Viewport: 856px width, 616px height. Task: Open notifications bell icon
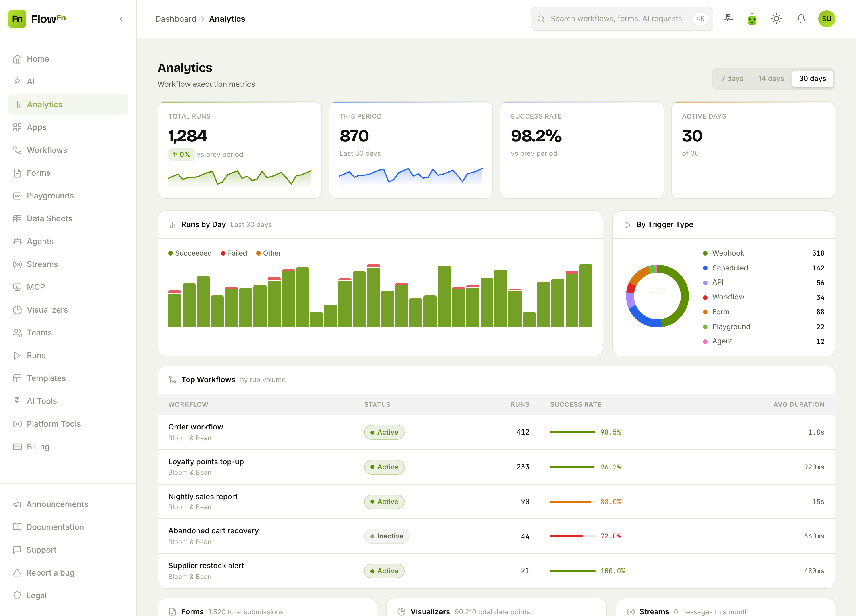[x=801, y=19]
